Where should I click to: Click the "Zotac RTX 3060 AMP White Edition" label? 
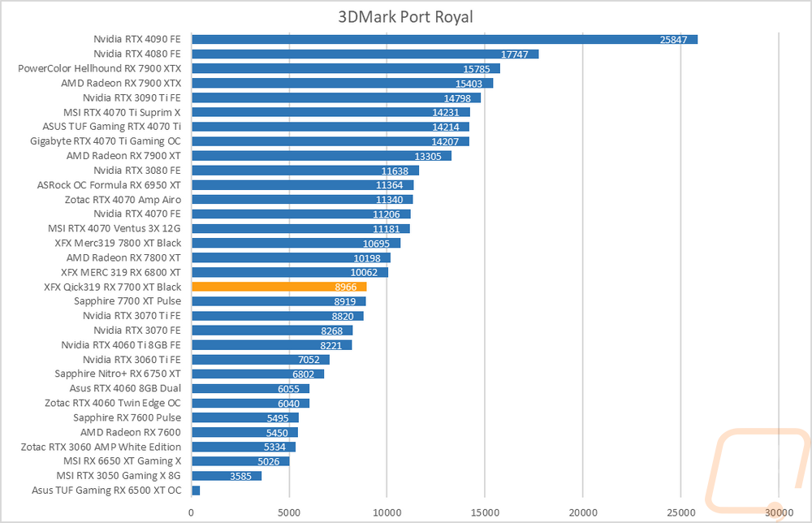click(101, 447)
